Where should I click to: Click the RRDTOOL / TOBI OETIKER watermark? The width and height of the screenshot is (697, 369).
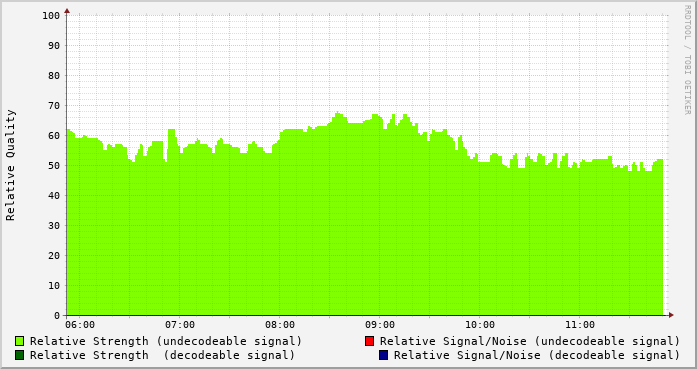pos(687,60)
